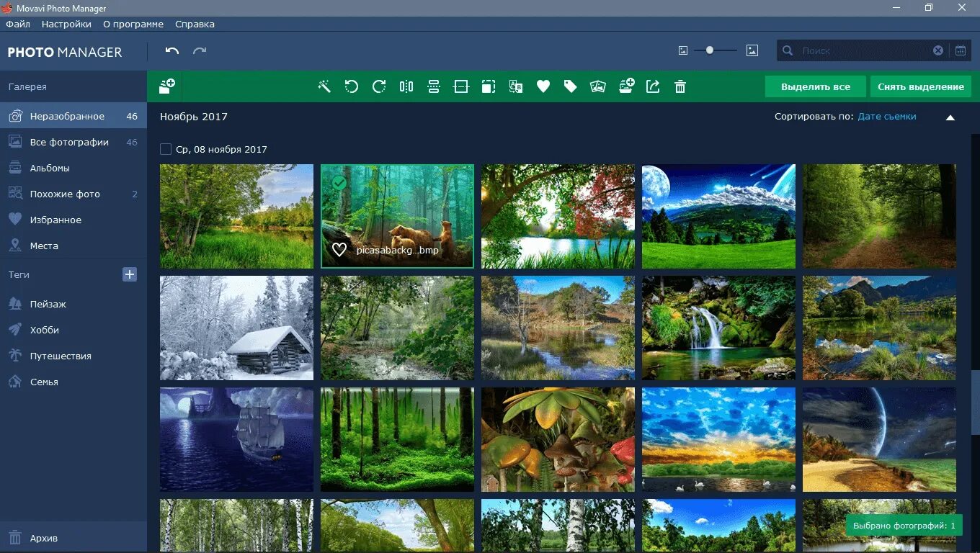980x553 pixels.
Task: Rotate photo clockwise
Action: click(379, 86)
